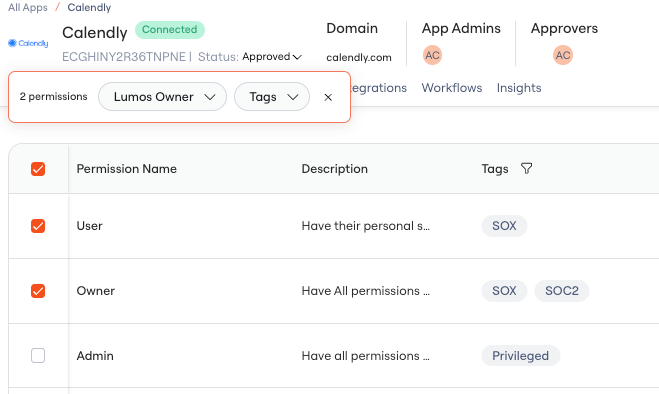
Task: Switch to the Workflows tab
Action: (452, 88)
